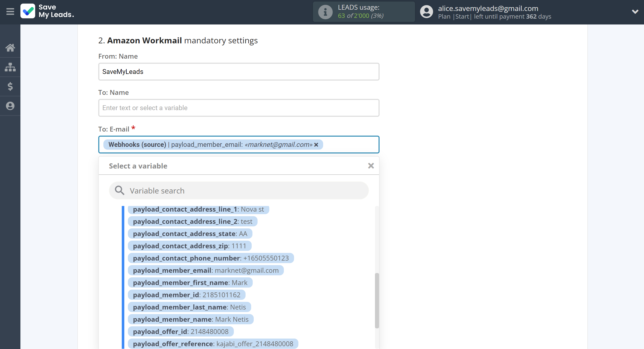Focus the Variable search field
Screen dimensions: 644x349
pyautogui.click(x=239, y=190)
